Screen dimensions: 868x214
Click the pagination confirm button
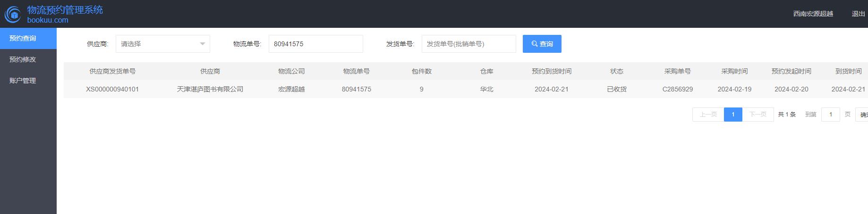pyautogui.click(x=862, y=115)
